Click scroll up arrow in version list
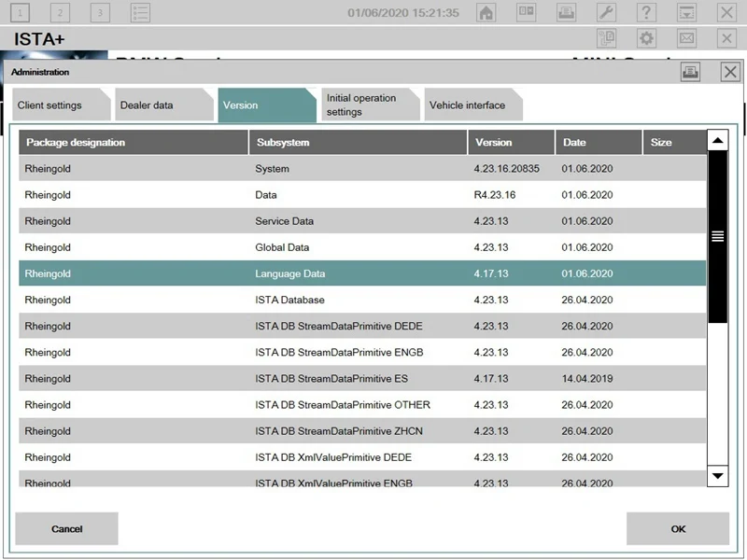 click(x=717, y=142)
